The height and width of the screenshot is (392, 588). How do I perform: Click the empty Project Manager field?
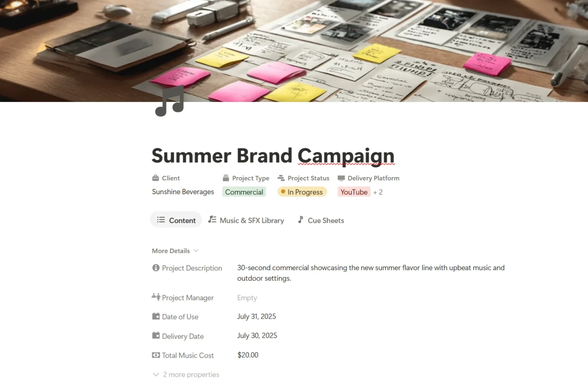247,298
